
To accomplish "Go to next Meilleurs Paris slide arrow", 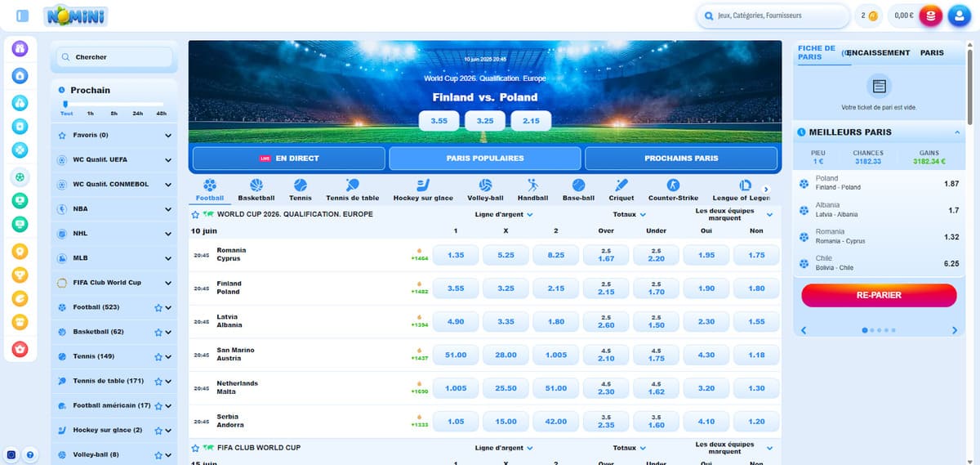I will tap(955, 330).
